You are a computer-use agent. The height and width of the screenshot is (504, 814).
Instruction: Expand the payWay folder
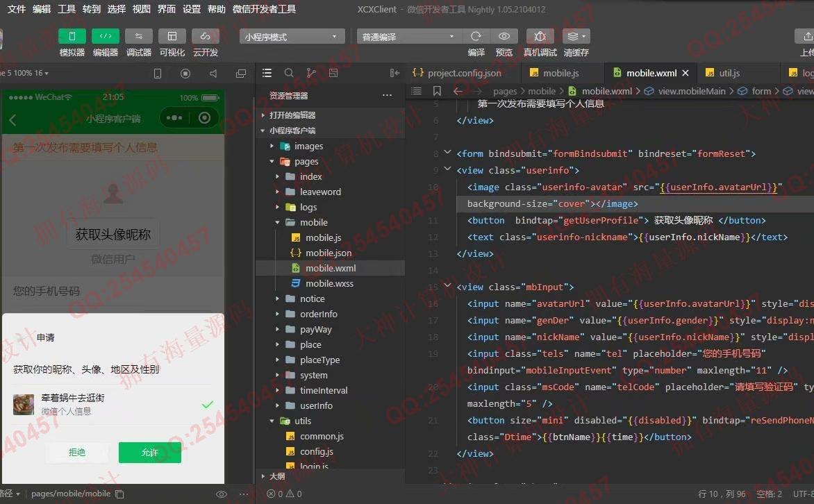point(330,329)
